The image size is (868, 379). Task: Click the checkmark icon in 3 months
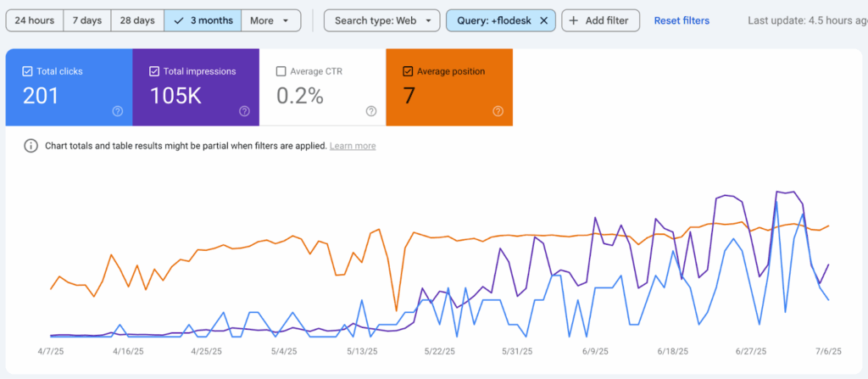click(x=178, y=20)
